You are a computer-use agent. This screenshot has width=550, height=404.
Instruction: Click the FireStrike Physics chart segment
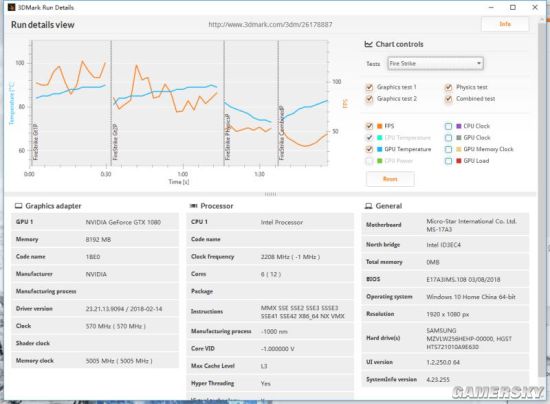251,103
